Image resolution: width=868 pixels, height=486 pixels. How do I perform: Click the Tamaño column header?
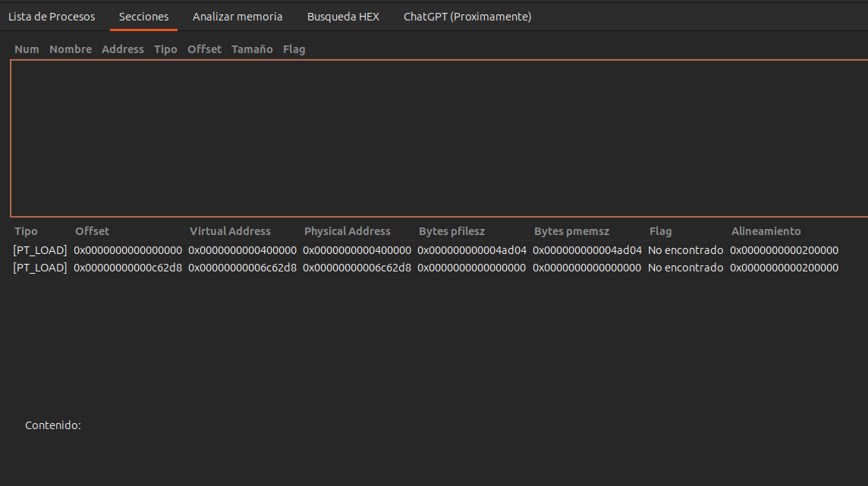coord(252,49)
